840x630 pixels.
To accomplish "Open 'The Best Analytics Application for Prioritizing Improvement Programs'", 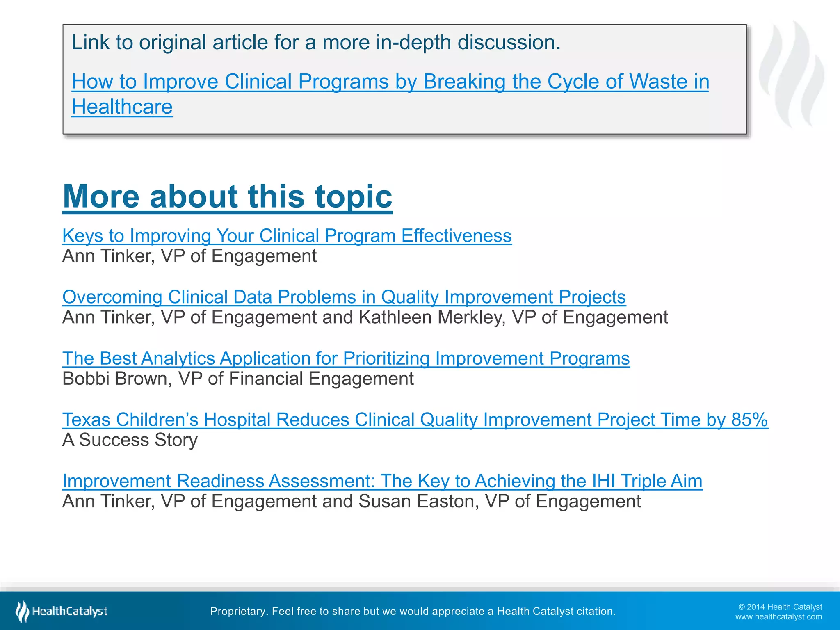I will click(x=346, y=358).
